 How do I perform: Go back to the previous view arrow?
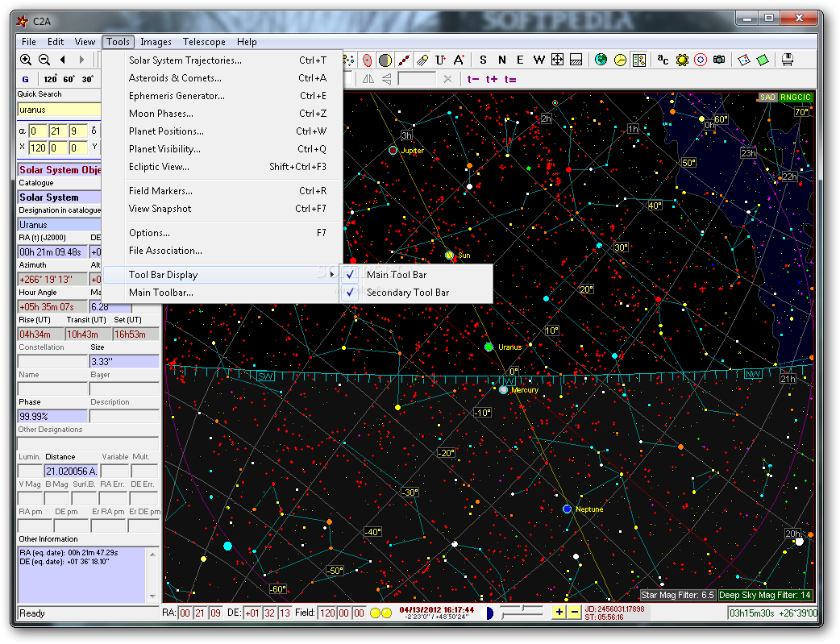tap(63, 60)
